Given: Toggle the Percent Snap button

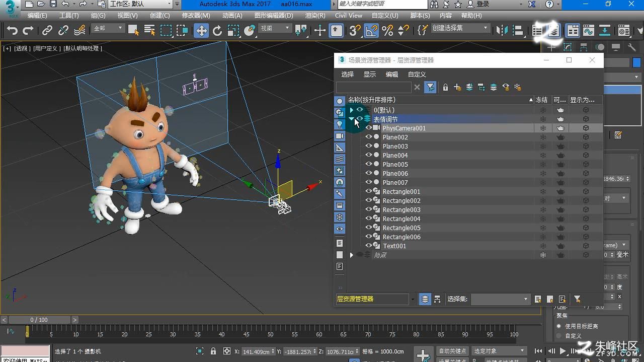Looking at the screenshot, I should [x=387, y=31].
